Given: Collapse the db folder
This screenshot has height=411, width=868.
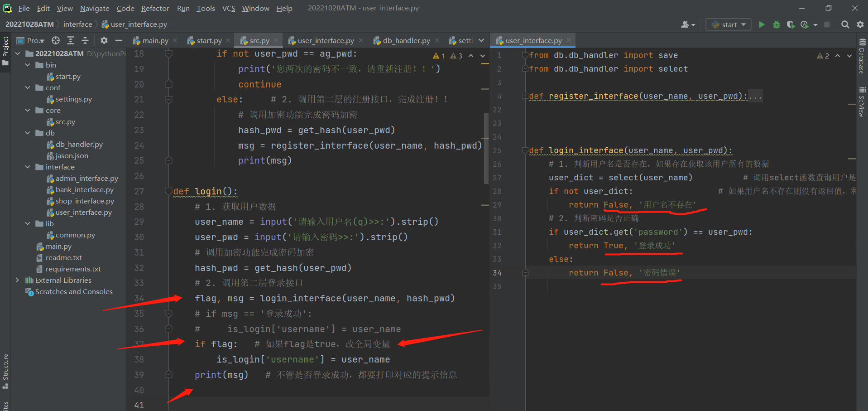Looking at the screenshot, I should (x=28, y=133).
